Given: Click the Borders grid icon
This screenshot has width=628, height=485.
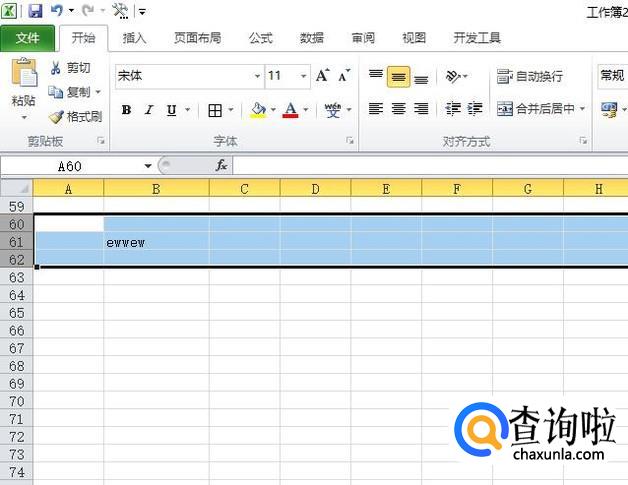Looking at the screenshot, I should (215, 110).
